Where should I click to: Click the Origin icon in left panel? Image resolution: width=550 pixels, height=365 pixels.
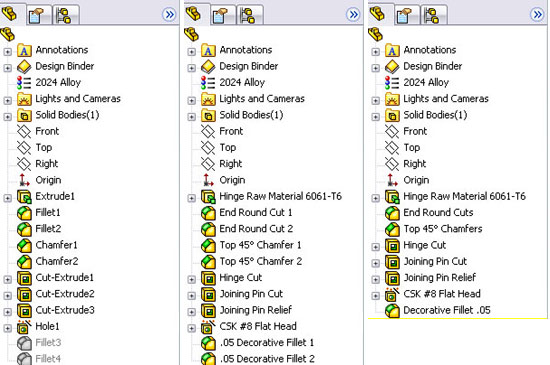24,180
